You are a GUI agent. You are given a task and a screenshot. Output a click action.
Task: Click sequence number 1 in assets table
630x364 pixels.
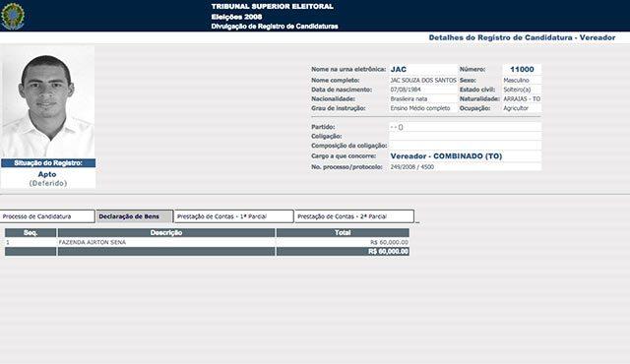(8, 242)
